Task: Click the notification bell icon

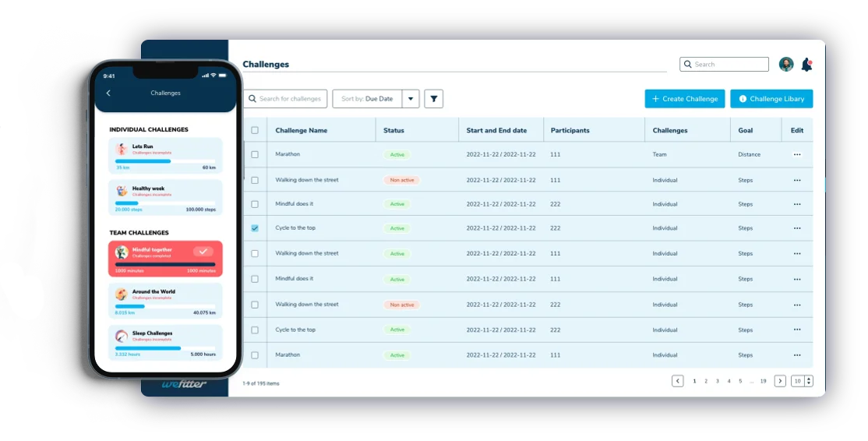Action: click(x=806, y=65)
